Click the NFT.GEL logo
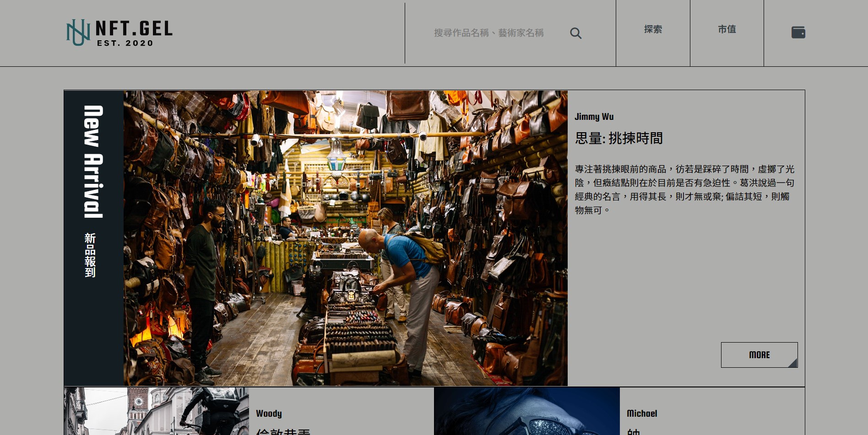This screenshot has width=868, height=435. click(119, 32)
